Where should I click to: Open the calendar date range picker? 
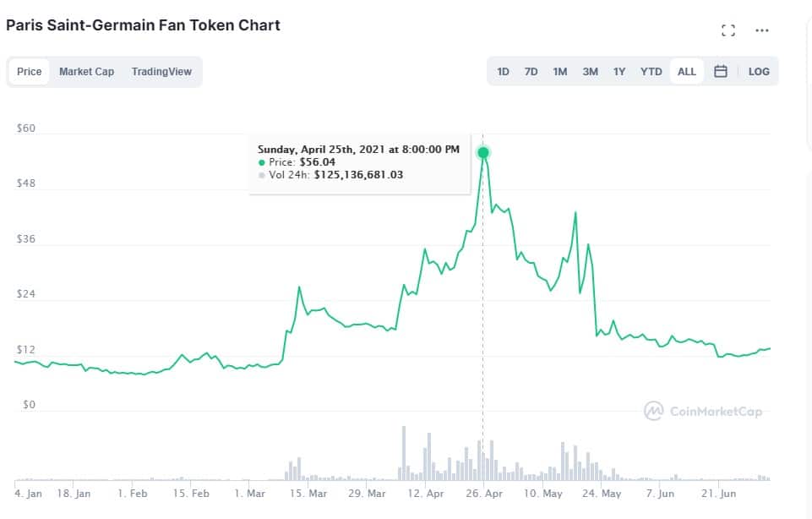[721, 72]
